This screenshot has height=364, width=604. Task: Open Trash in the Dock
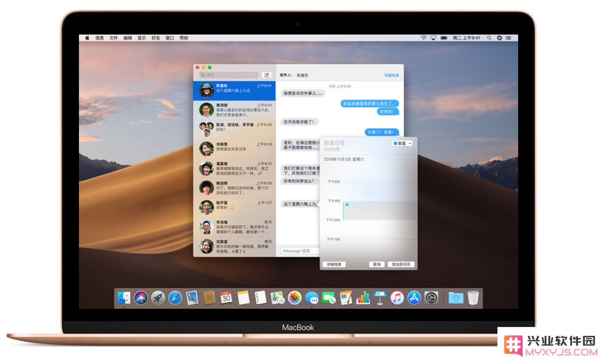click(473, 298)
